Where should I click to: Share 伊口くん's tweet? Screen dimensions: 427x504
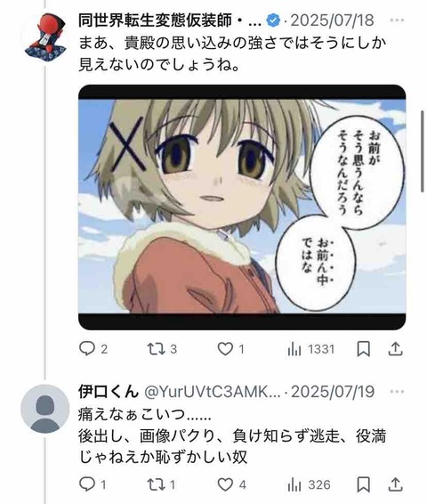pyautogui.click(x=395, y=484)
